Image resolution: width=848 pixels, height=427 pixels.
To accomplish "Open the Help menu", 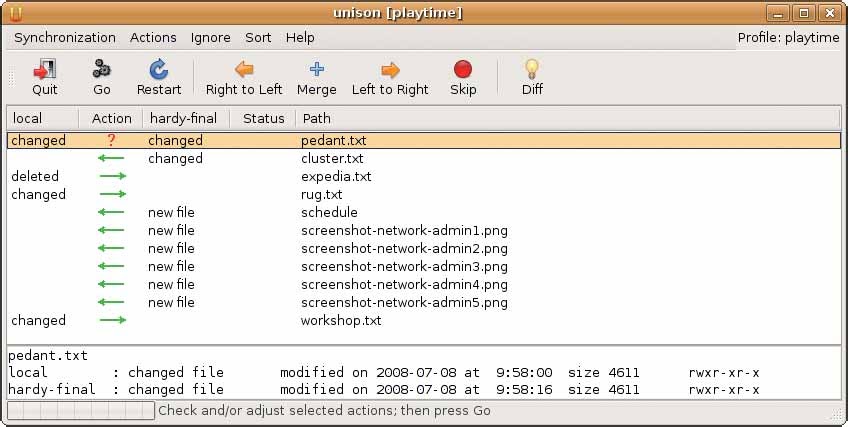I will click(300, 37).
